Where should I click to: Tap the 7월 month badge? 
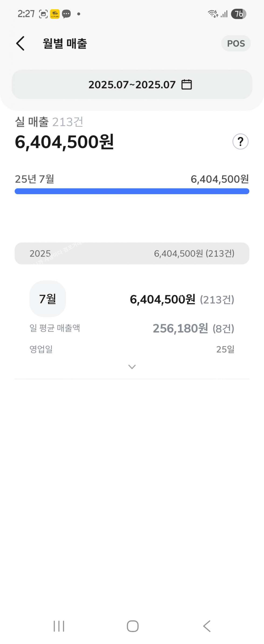tap(48, 299)
